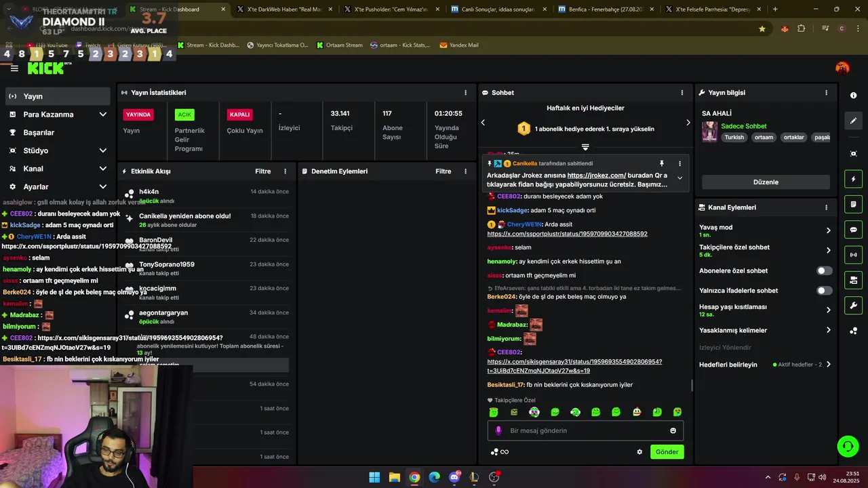Toggle Yalnızca ifadelerle sohbet switch
Image resolution: width=868 pixels, height=488 pixels.
coord(824,291)
